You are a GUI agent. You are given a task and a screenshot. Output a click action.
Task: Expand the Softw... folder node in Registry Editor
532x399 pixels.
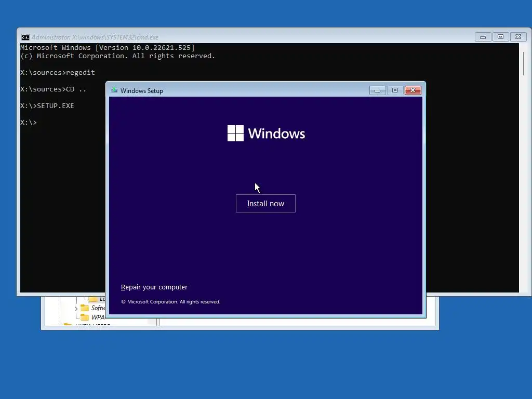coord(76,309)
